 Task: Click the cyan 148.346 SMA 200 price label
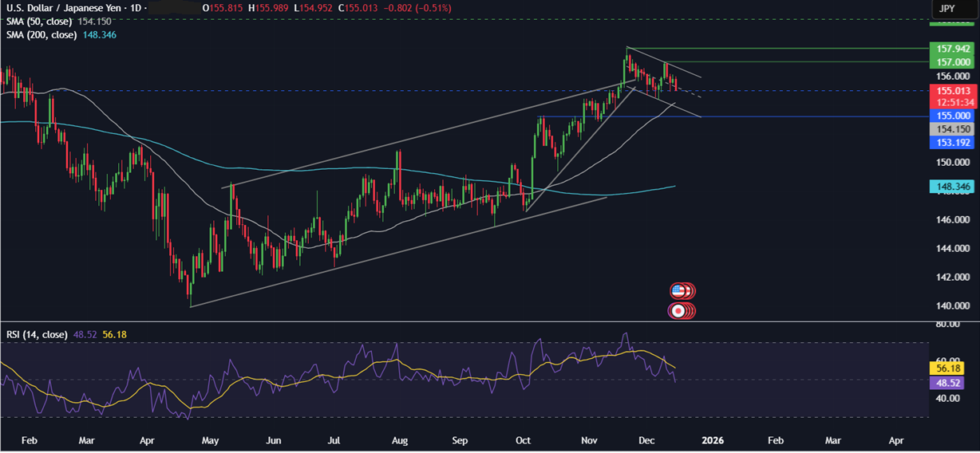coord(954,187)
